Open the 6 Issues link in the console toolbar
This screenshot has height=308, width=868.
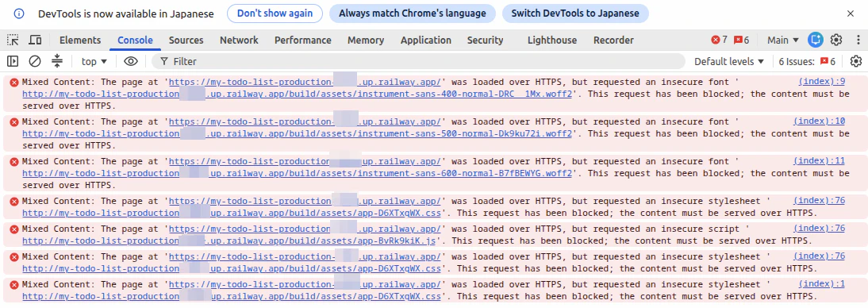tap(807, 61)
